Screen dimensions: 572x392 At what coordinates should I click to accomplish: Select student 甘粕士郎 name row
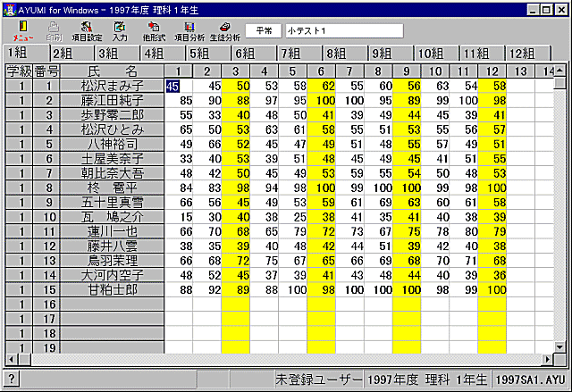113,289
